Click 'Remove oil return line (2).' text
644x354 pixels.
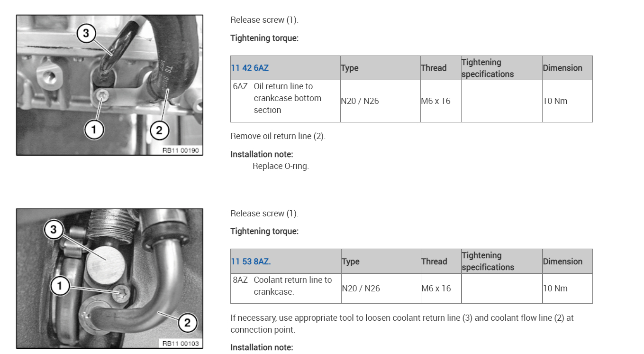coord(278,136)
